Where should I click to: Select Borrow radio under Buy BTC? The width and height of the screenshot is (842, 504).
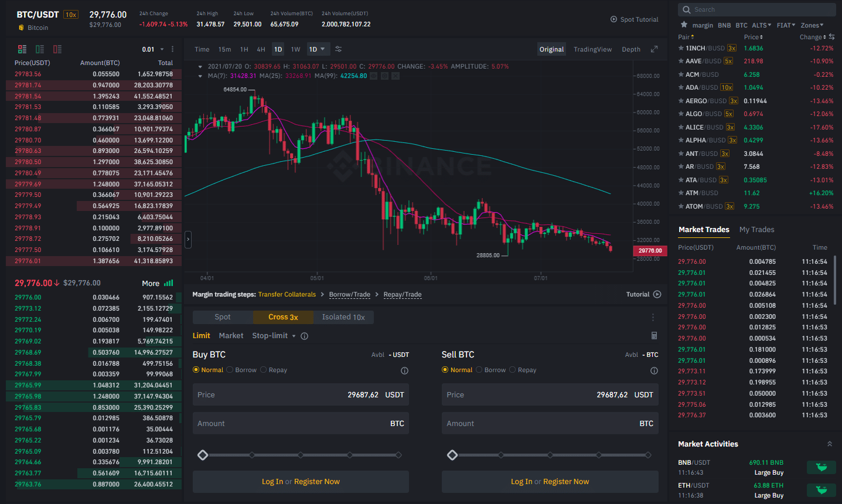point(230,370)
